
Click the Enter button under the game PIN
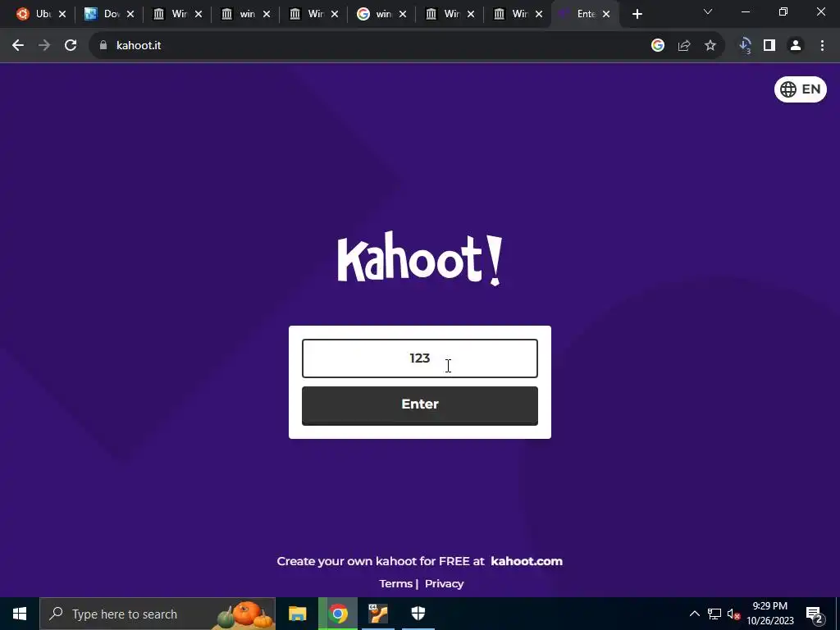click(x=419, y=405)
